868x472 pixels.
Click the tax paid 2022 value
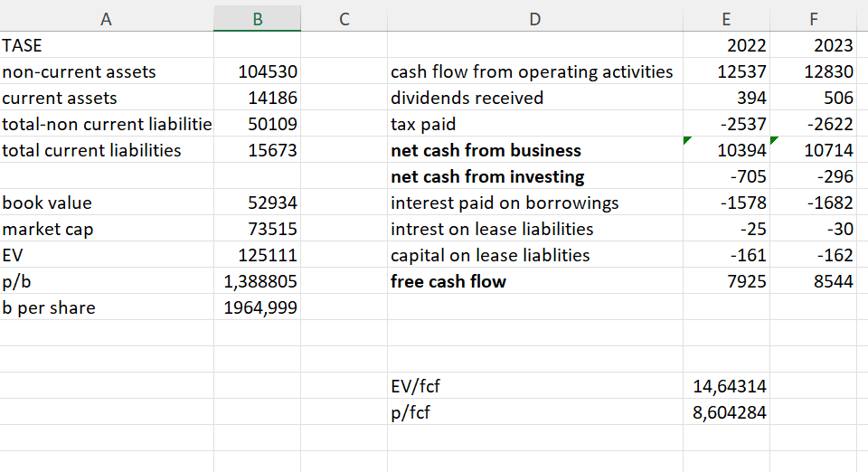point(727,124)
